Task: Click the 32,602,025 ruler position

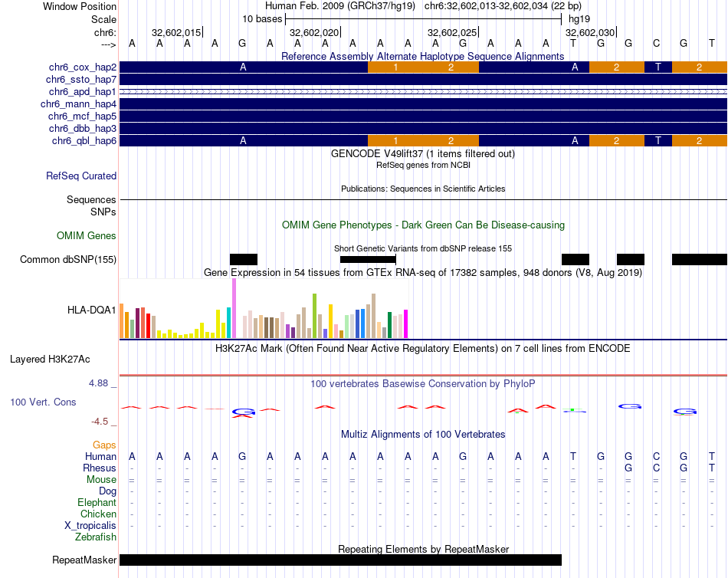Action: [x=453, y=32]
